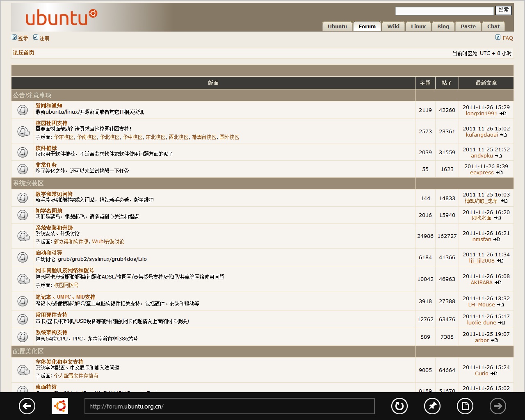Open subforum Wubi安装讨论

(108, 242)
